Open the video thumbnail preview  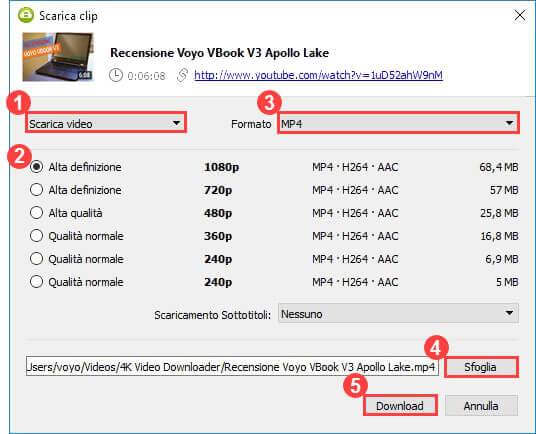[57, 57]
